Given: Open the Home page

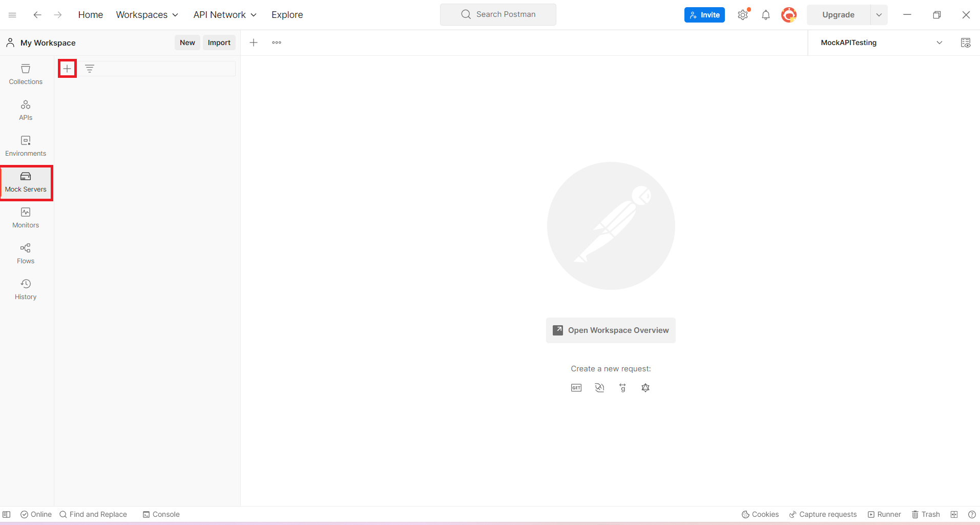Looking at the screenshot, I should click(x=90, y=15).
